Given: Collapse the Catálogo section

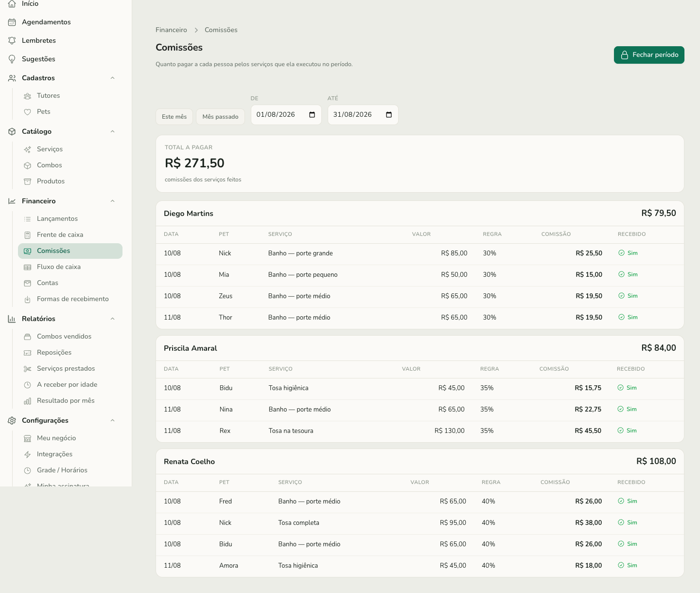Looking at the screenshot, I should [x=113, y=131].
